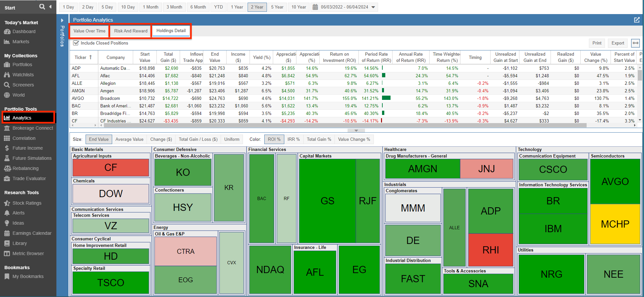Open the Library
The width and height of the screenshot is (644, 297).
[x=19, y=243]
